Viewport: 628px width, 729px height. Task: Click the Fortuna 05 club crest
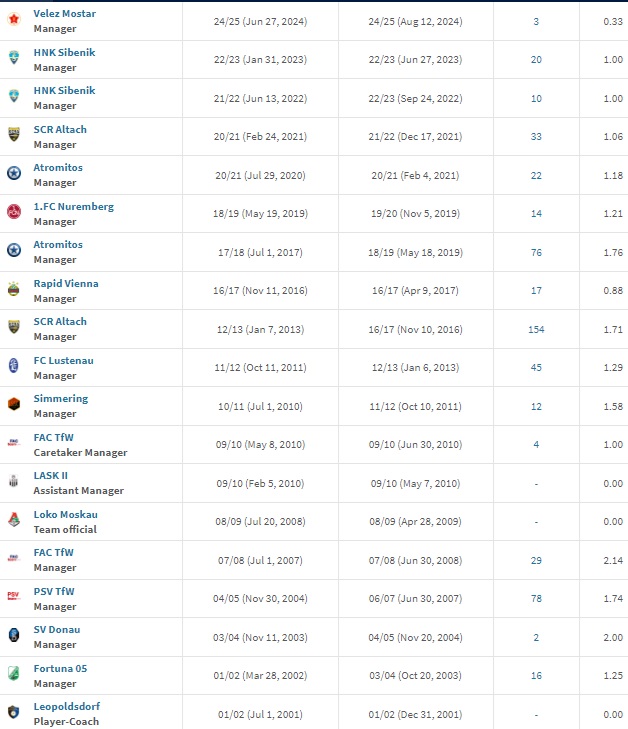coord(14,673)
